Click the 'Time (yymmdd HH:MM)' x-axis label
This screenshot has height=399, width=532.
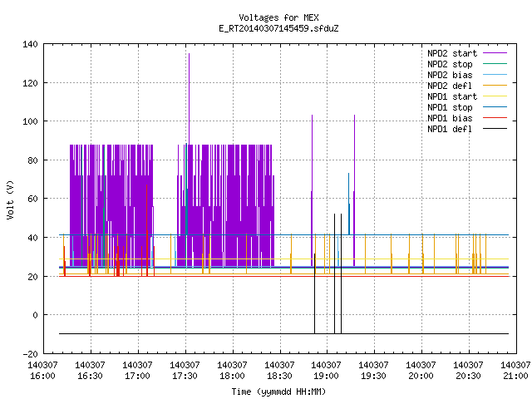tap(278, 392)
